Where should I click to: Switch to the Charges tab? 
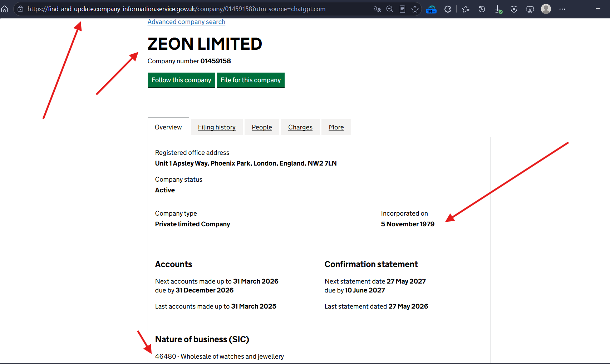point(300,127)
